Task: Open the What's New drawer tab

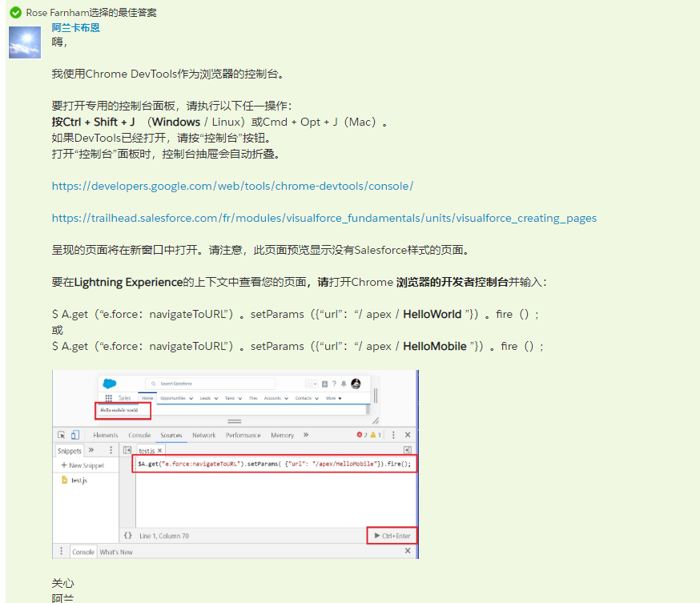Action: click(x=116, y=549)
